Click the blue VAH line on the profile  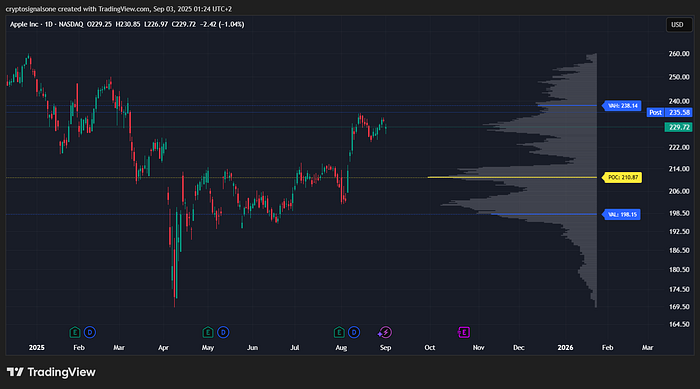tap(567, 105)
